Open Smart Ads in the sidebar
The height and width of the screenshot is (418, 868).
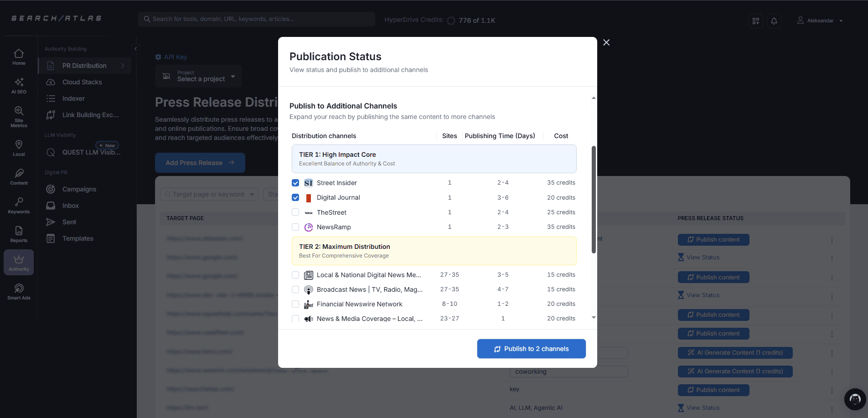tap(19, 291)
